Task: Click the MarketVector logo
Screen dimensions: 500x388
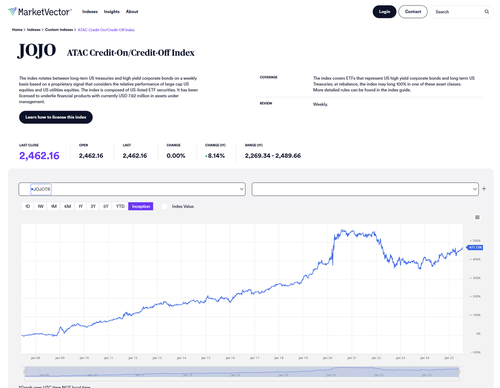Action: coord(39,12)
